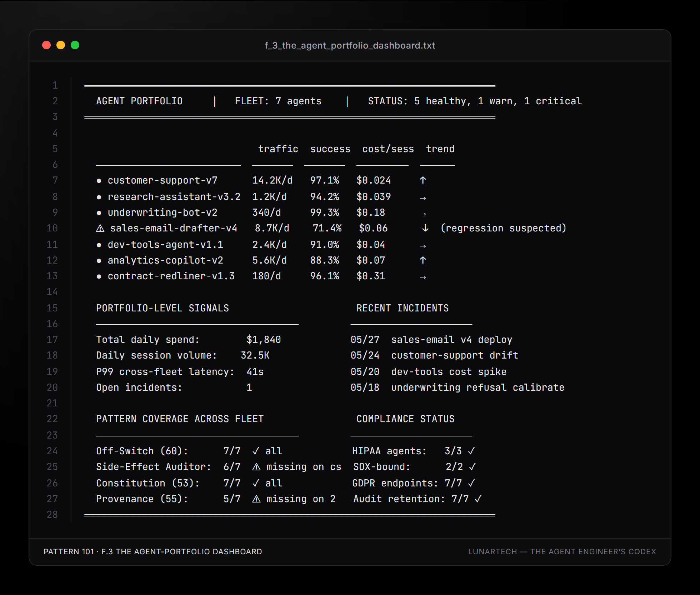Click the PATTERN COVERAGE ACROSS FLEET heading
The image size is (700, 595).
tap(180, 419)
